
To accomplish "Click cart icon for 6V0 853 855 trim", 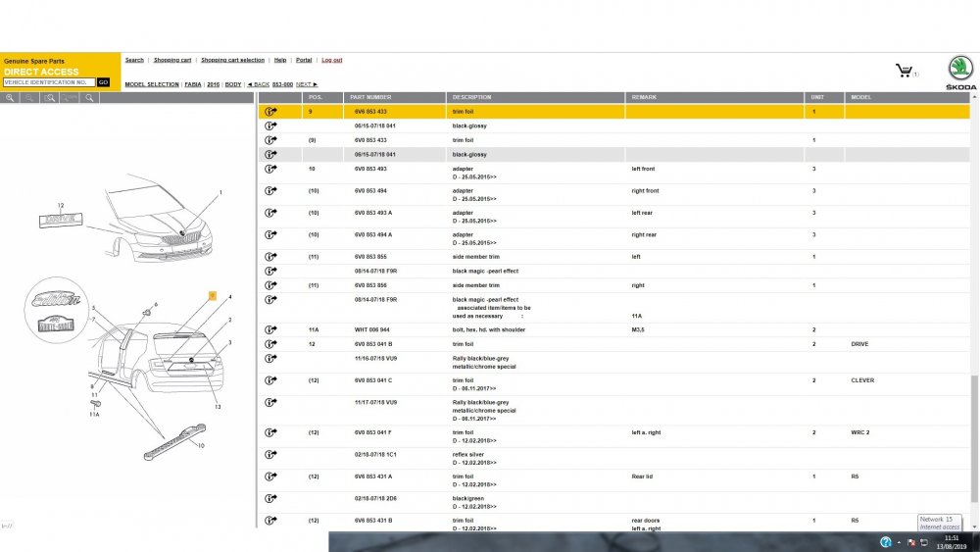I will coord(270,256).
